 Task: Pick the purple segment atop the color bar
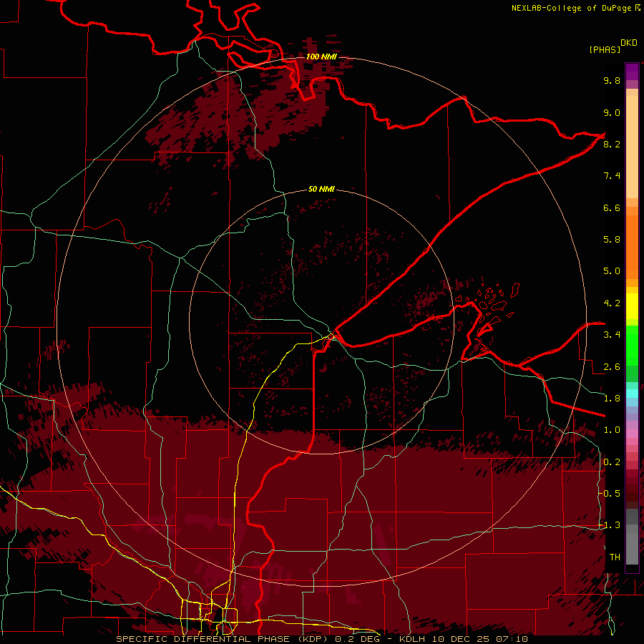(x=632, y=72)
